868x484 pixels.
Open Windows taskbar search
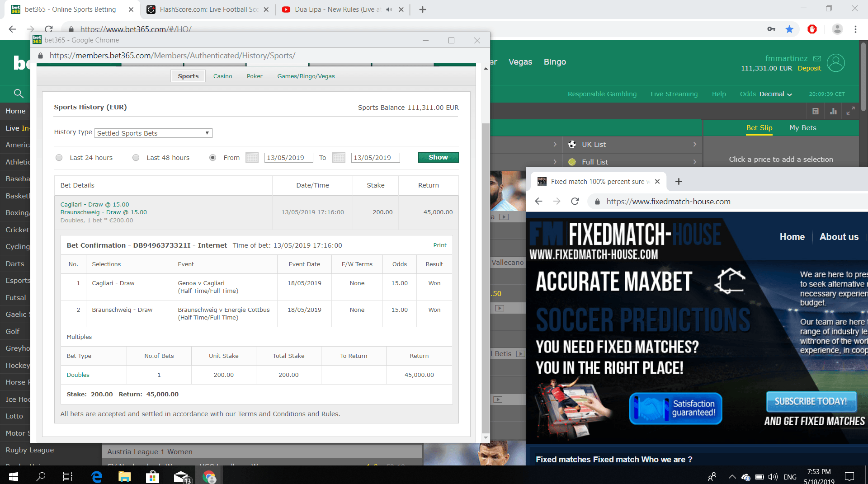(41, 476)
